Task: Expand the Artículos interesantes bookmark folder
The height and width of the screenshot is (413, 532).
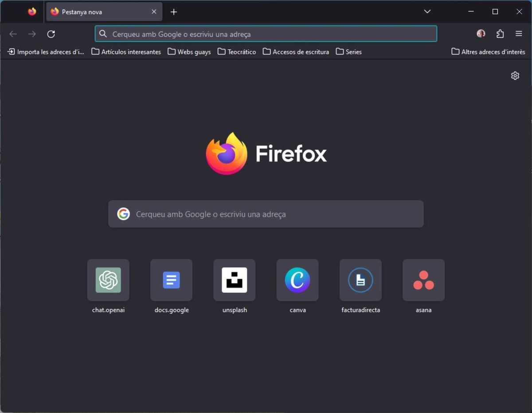Action: tap(126, 52)
